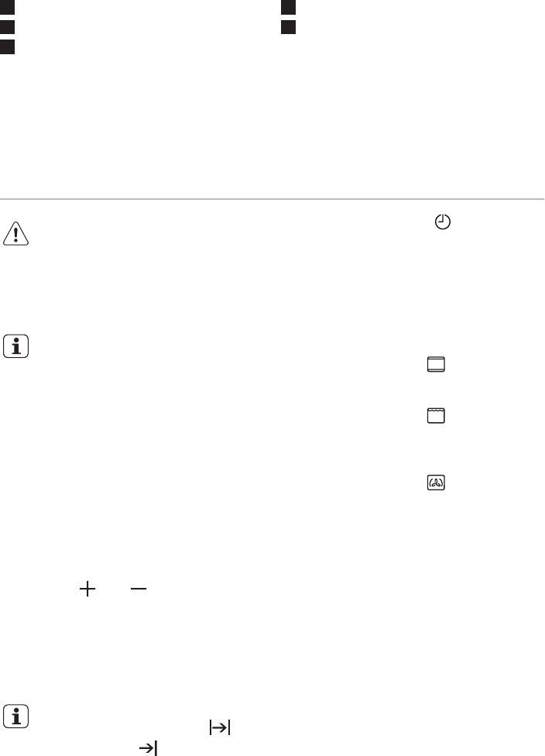Click bottom black square in right column

point(288,27)
